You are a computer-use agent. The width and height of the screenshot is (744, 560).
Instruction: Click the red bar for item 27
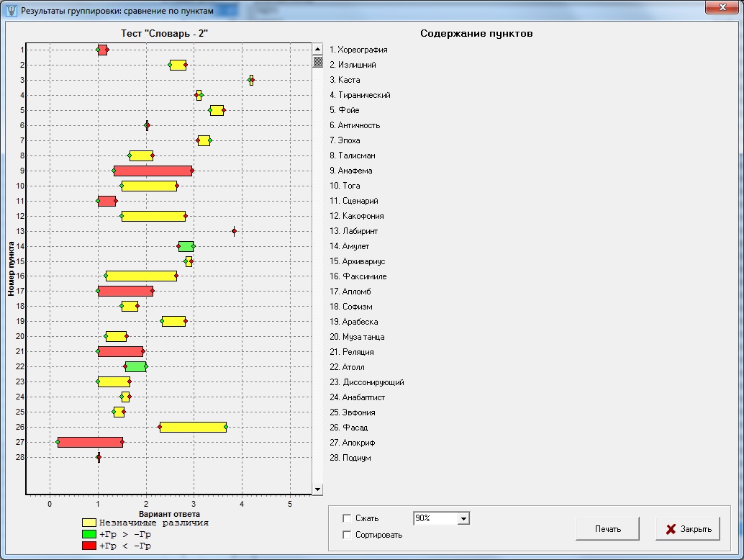(90, 442)
